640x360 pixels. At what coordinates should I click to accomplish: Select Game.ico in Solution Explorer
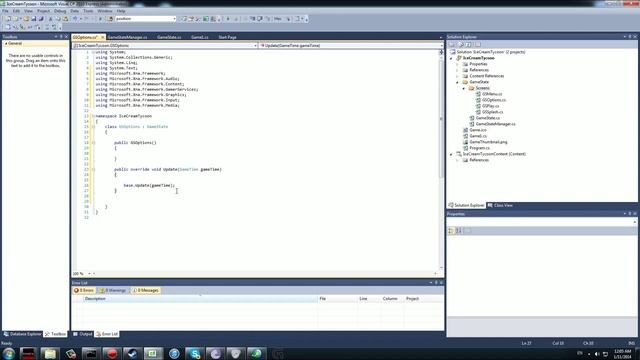coord(478,130)
